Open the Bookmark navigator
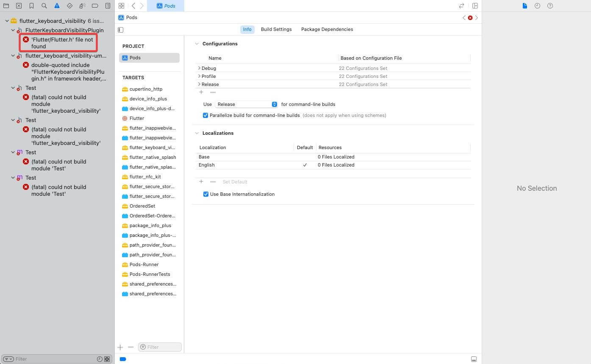Image resolution: width=591 pixels, height=364 pixels. (31, 6)
